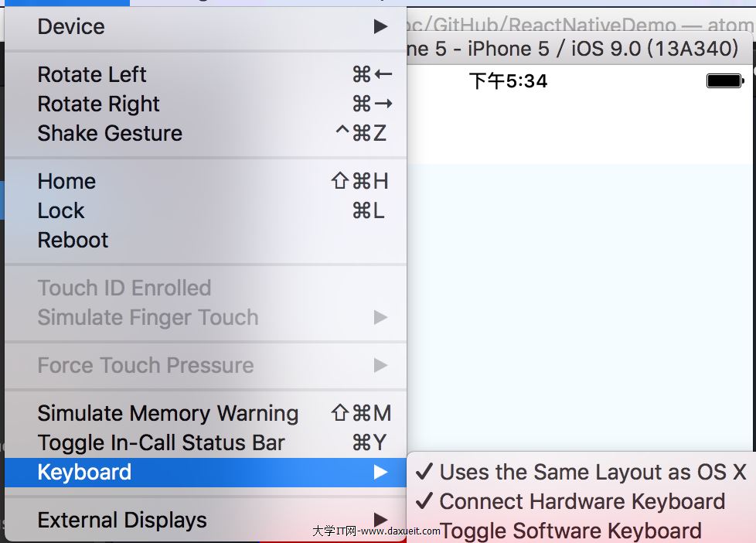Open the Device submenu
Image resolution: width=756 pixels, height=543 pixels.
(71, 26)
